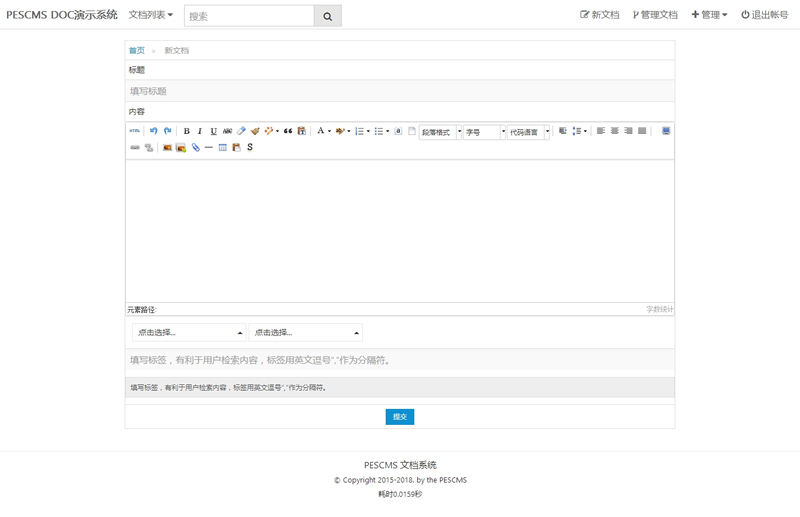
Task: Justify text alignment
Action: [x=642, y=131]
